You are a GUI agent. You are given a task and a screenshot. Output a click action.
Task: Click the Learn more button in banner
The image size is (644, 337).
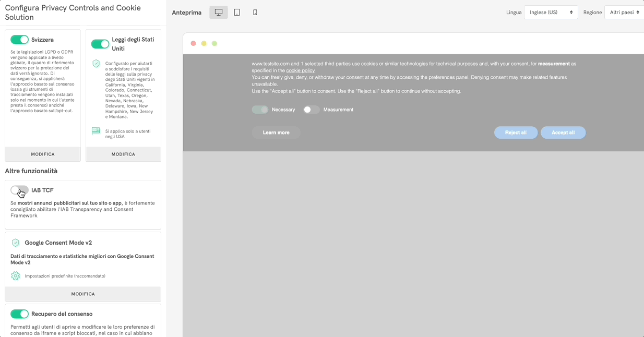(x=276, y=133)
